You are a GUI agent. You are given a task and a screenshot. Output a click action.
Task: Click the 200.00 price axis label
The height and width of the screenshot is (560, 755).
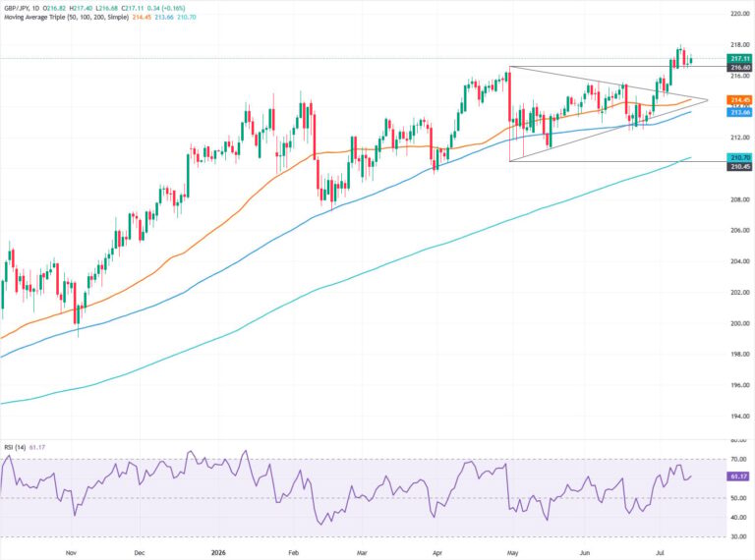[740, 323]
